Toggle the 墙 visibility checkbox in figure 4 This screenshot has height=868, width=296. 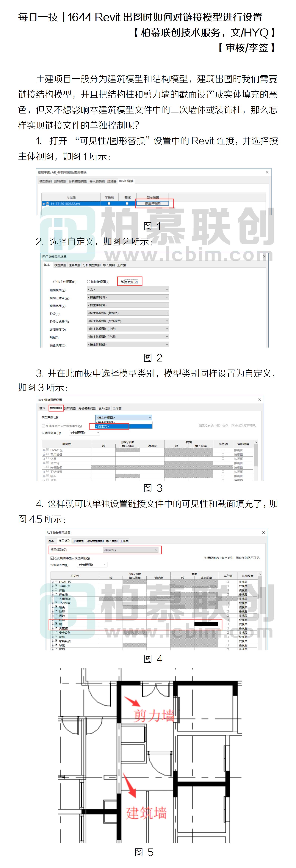[56, 624]
